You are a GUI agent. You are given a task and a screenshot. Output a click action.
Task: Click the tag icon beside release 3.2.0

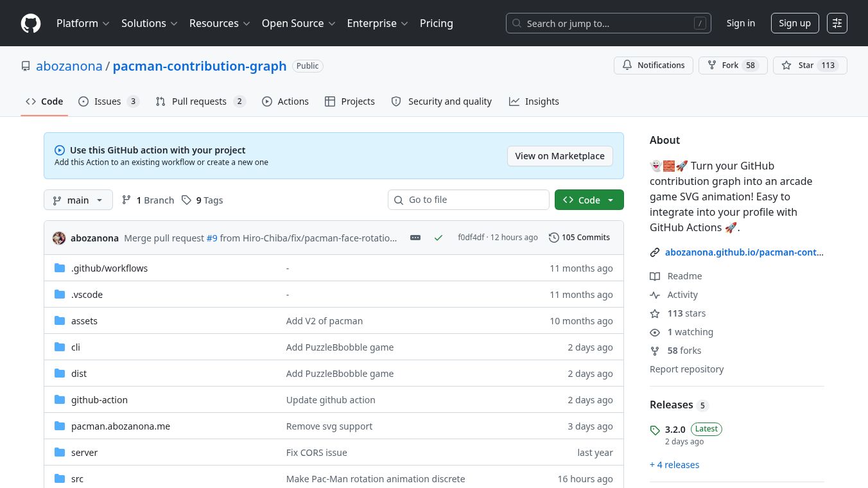click(655, 430)
